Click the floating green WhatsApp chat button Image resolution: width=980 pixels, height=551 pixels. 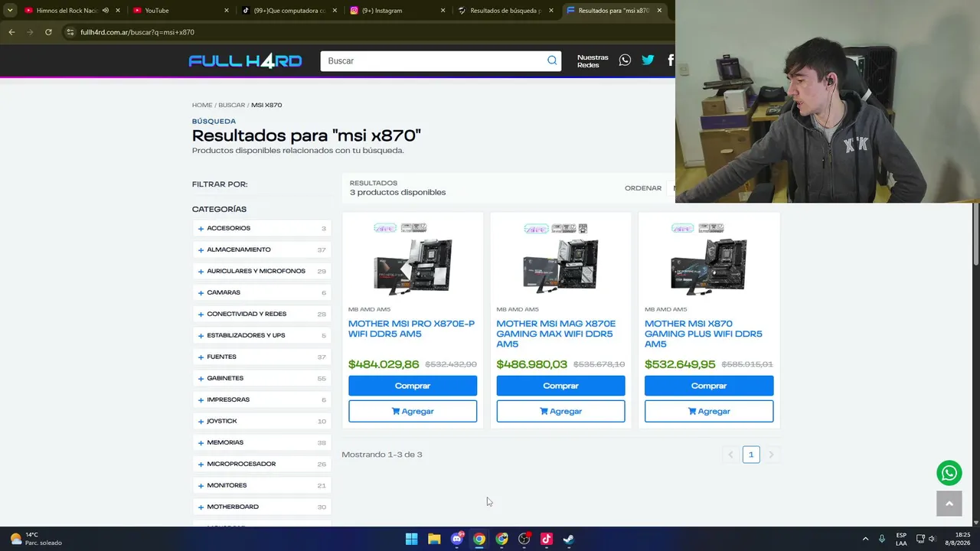pyautogui.click(x=949, y=473)
